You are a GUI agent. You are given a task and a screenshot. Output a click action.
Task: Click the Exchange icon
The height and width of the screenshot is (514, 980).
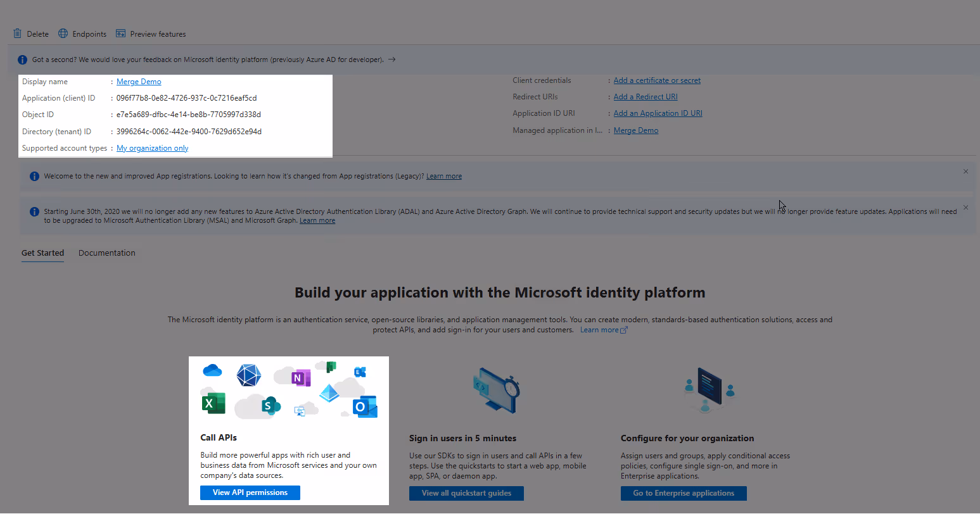click(x=360, y=372)
